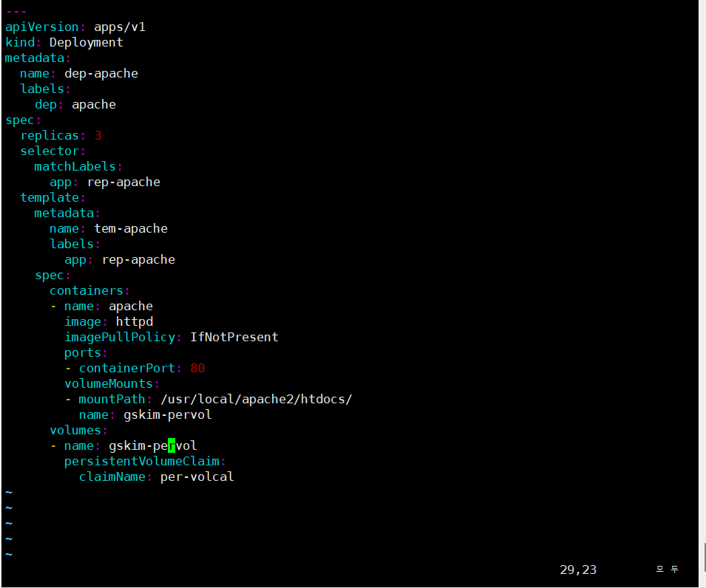Click the scrollbar thumb at right edge
Image resolution: width=706 pixels, height=588 pixels.
pos(705,557)
